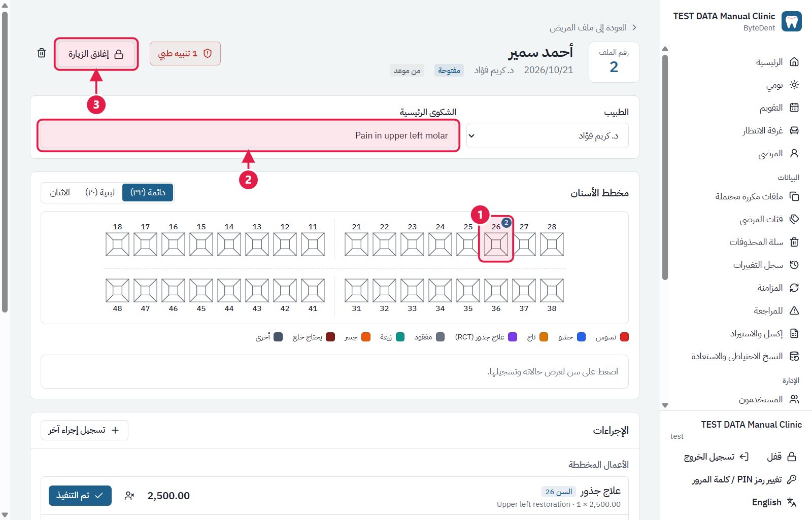Click the حشو blue legend swatch
This screenshot has height=520, width=812.
click(x=582, y=337)
